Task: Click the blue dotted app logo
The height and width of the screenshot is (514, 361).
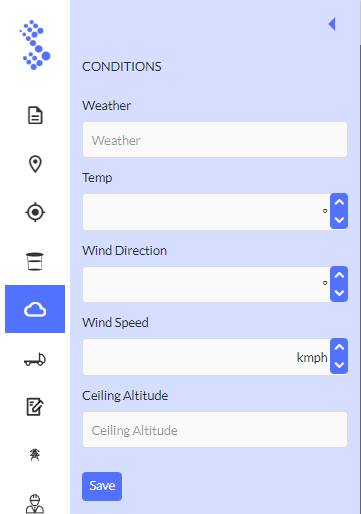Action: click(35, 45)
